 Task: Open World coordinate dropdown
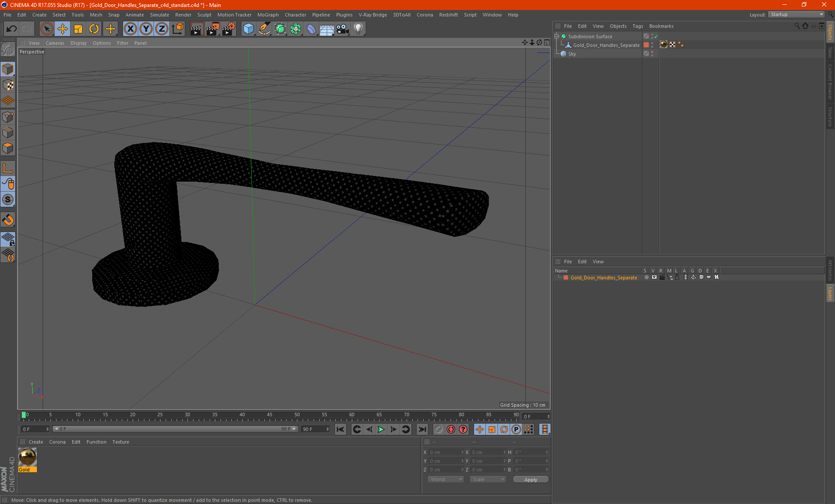[x=446, y=479]
